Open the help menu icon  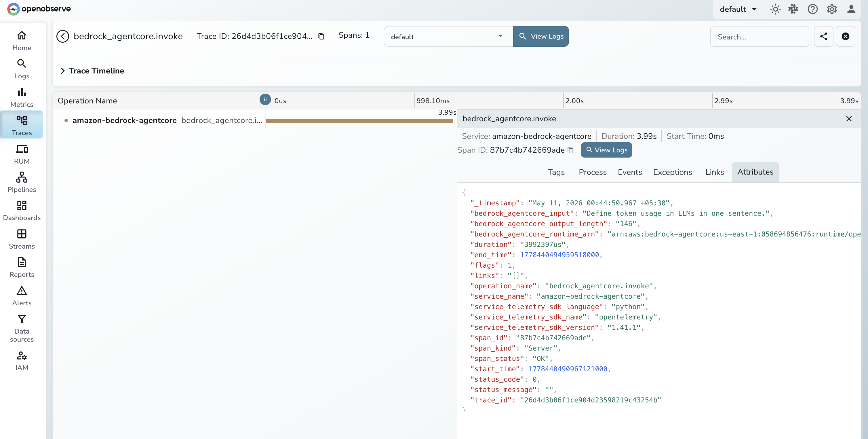tap(812, 9)
